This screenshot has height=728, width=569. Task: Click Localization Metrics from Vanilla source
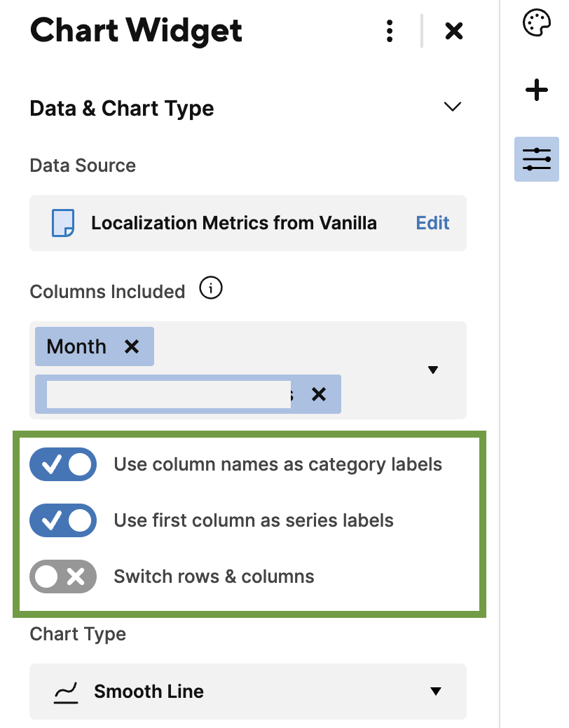pyautogui.click(x=234, y=223)
